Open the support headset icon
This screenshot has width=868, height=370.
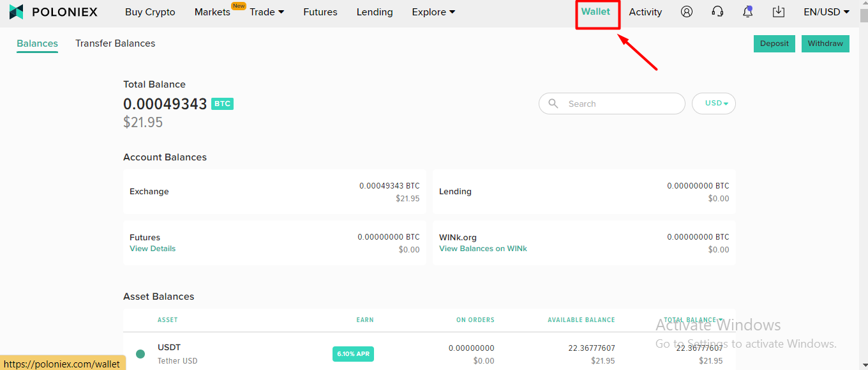pyautogui.click(x=717, y=12)
